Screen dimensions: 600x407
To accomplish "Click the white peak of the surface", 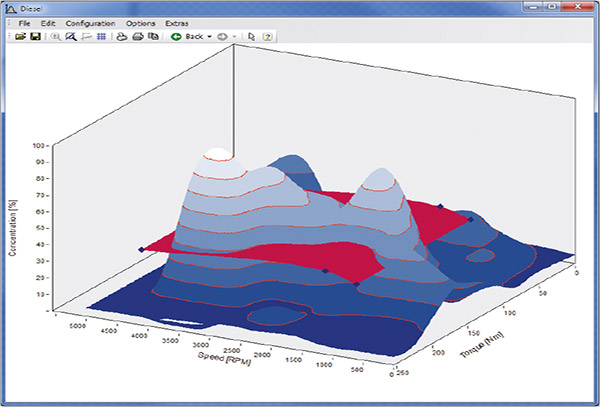I will pos(216,158).
